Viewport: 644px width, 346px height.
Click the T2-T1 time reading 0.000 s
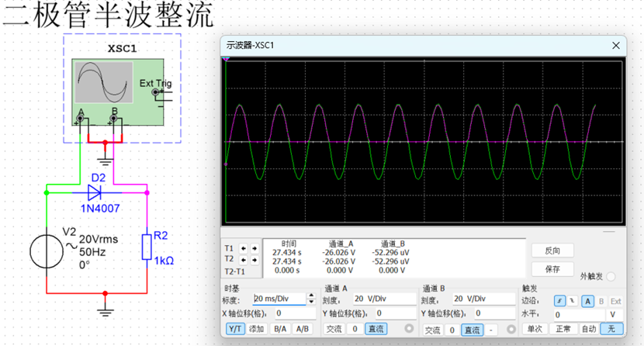pos(287,271)
